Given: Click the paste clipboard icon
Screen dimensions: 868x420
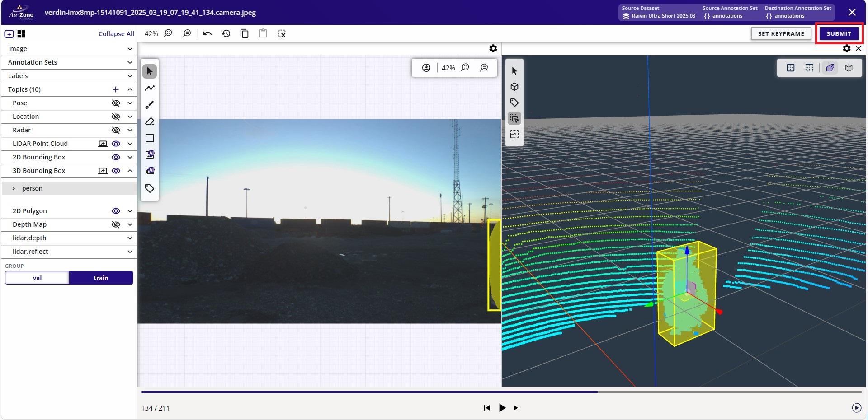Looking at the screenshot, I should pos(263,33).
